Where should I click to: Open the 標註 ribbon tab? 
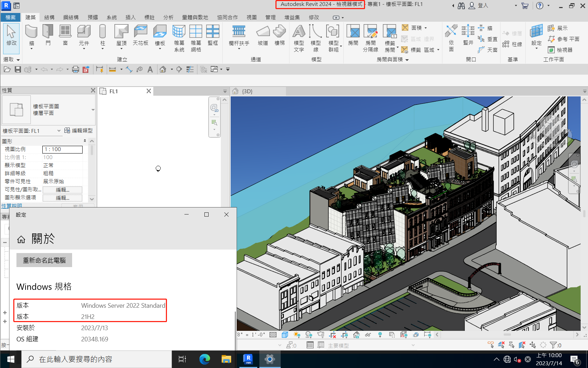[149, 17]
